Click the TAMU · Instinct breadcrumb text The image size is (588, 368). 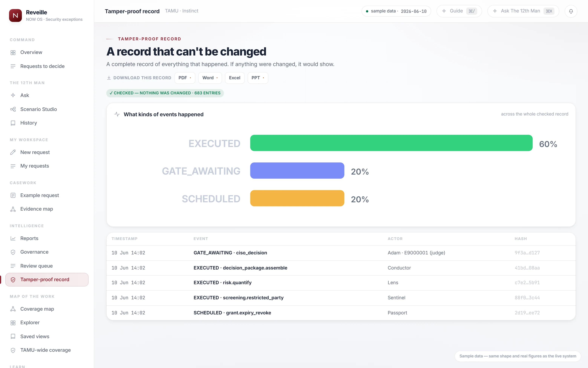tap(181, 11)
